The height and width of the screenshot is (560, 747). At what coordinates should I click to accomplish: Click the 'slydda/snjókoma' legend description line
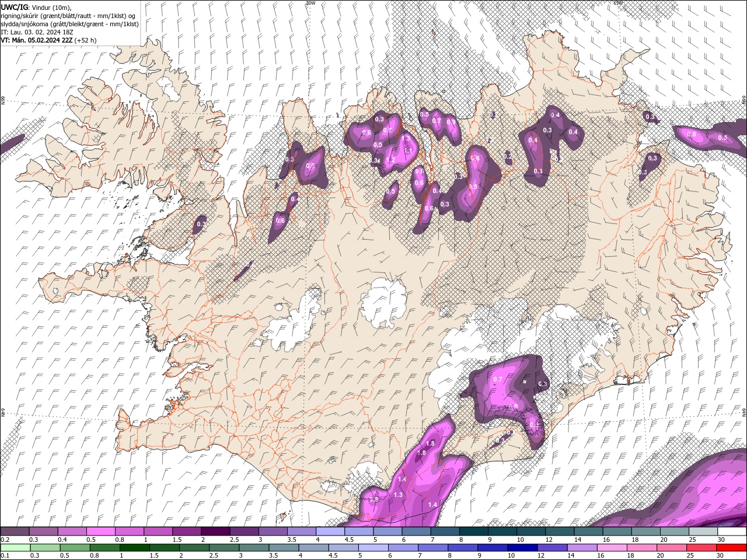click(69, 24)
